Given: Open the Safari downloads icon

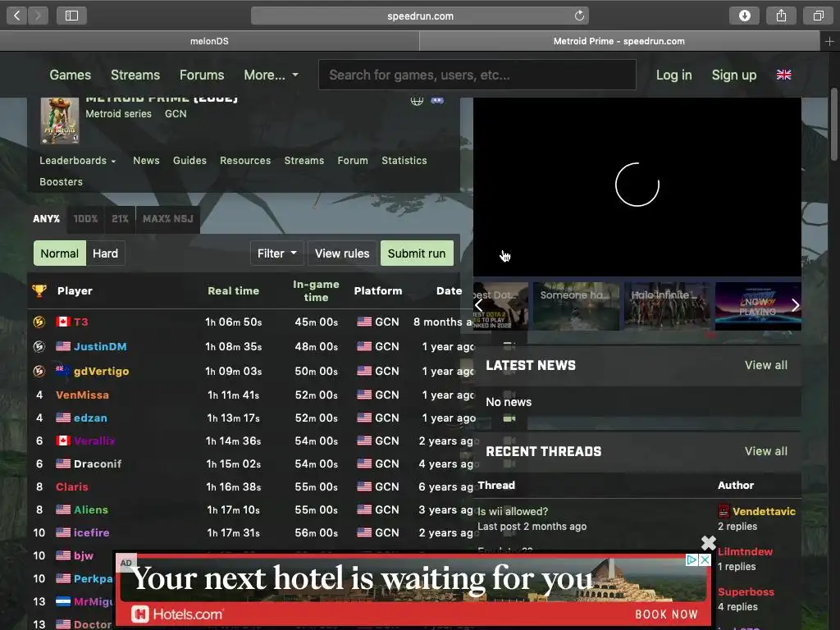Looking at the screenshot, I should 744,16.
